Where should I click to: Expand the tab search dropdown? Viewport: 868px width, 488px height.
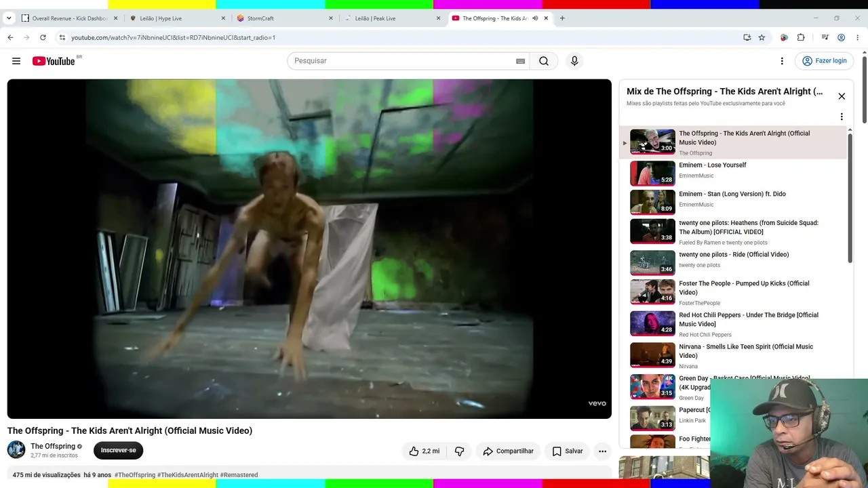point(9,18)
